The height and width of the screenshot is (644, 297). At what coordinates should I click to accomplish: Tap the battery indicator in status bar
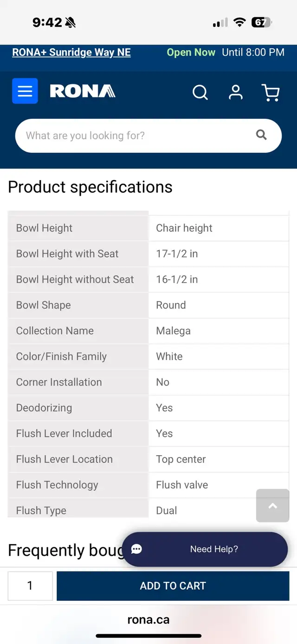[x=262, y=22]
